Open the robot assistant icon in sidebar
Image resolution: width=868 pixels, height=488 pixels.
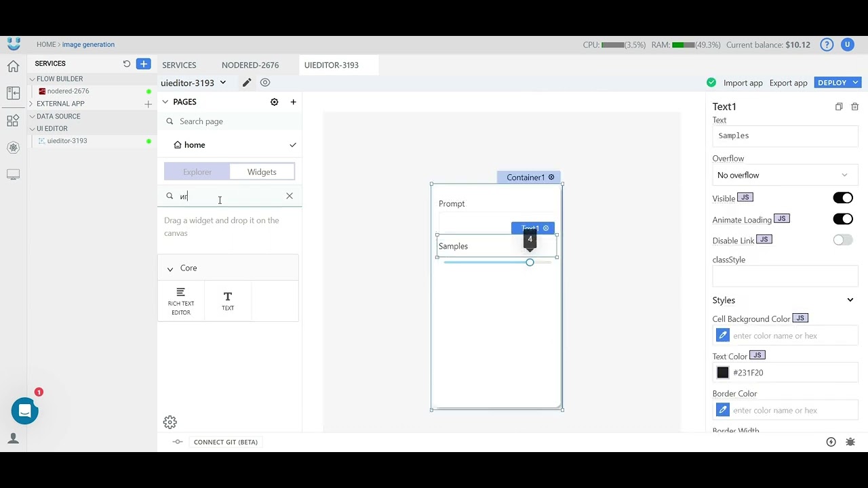[13, 148]
